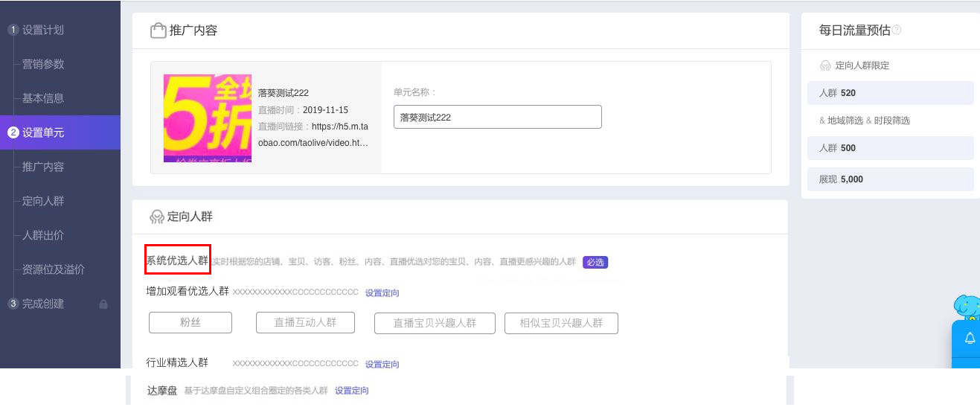Screen dimensions: 980x413
Task: Click the 展现 5,000 estimate row
Action: (x=891, y=179)
